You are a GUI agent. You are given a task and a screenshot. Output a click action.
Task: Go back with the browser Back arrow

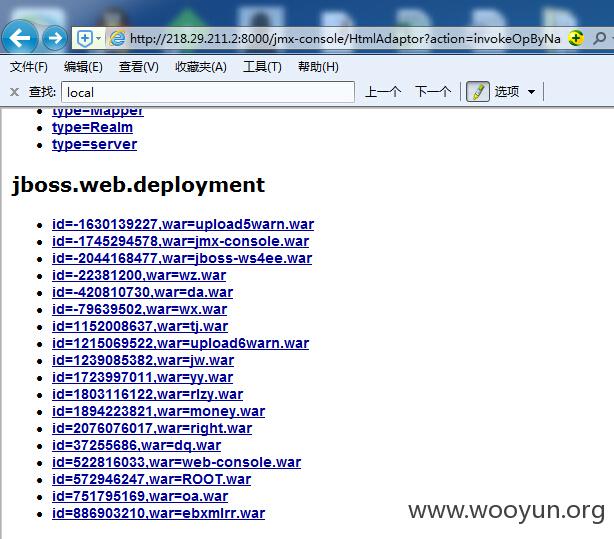tap(20, 38)
